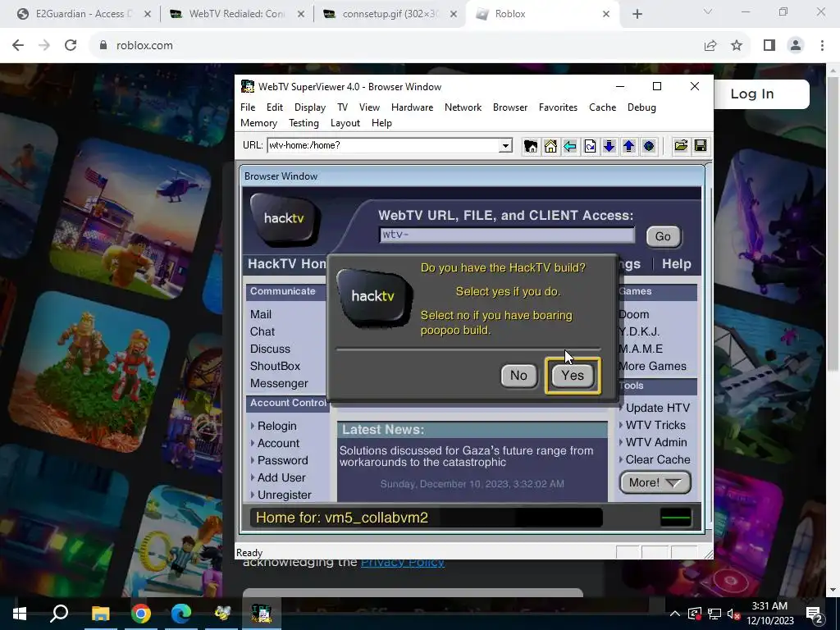Open Mail under Communicate

click(261, 314)
